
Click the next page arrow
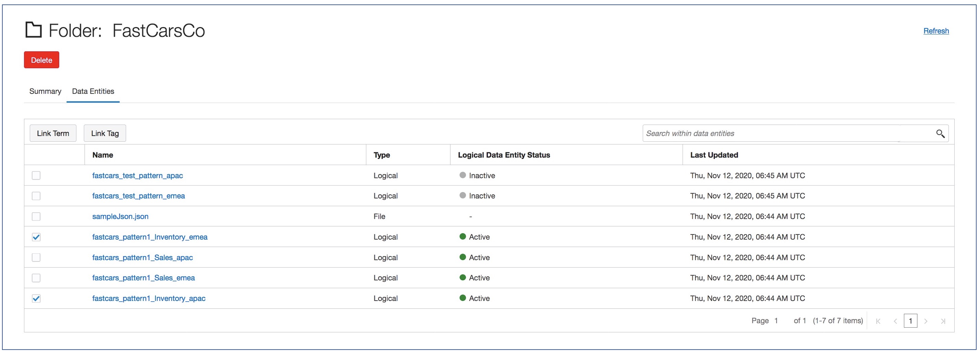click(926, 321)
